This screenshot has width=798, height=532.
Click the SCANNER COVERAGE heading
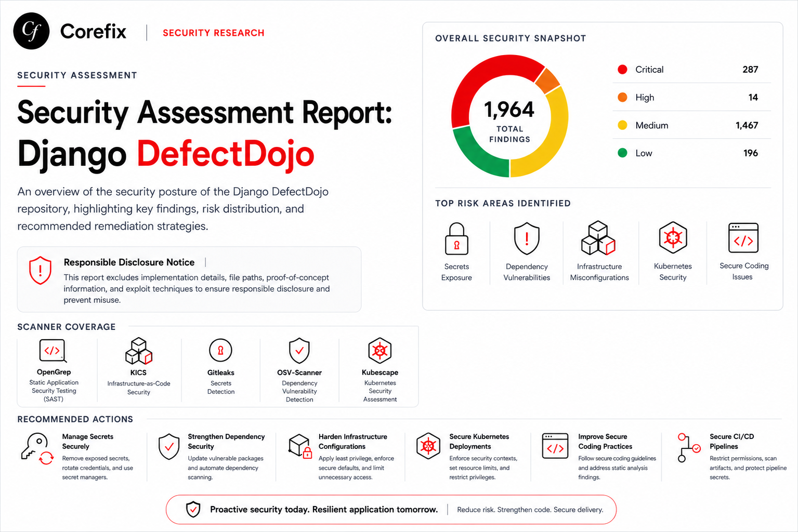click(x=67, y=327)
